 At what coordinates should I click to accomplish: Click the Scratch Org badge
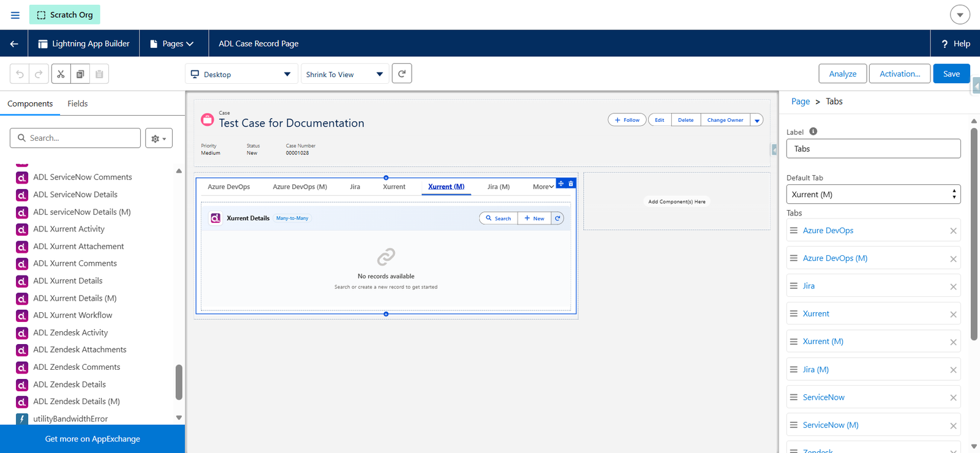click(65, 15)
